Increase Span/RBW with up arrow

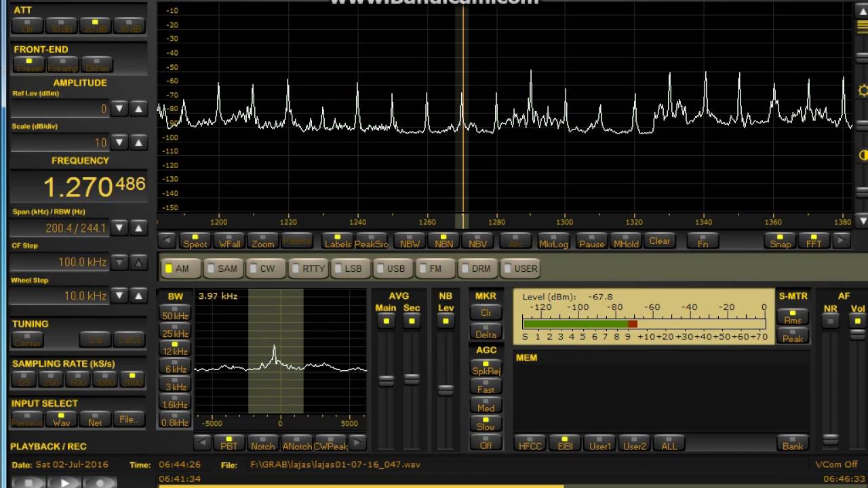pos(138,228)
